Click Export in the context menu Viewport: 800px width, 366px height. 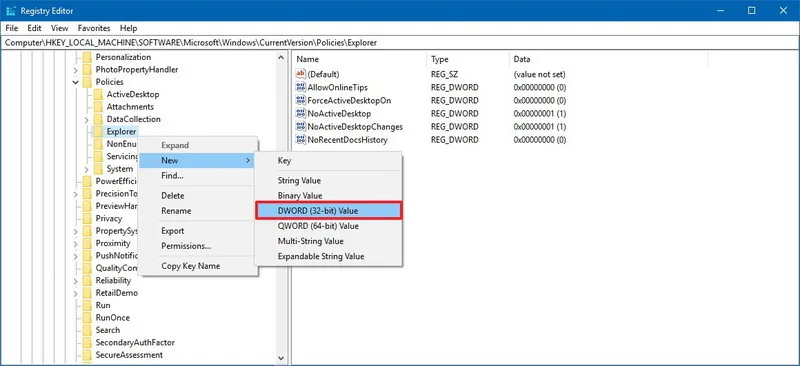click(198, 231)
